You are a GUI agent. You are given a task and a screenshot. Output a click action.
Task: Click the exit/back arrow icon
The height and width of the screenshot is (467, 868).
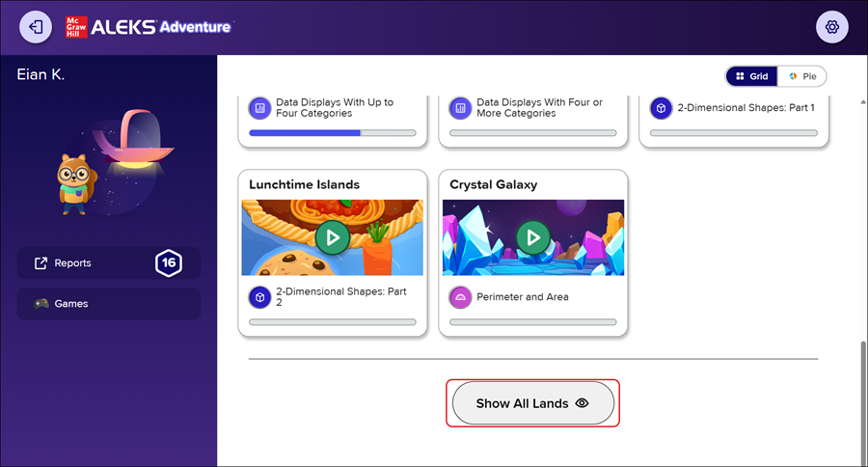[36, 27]
